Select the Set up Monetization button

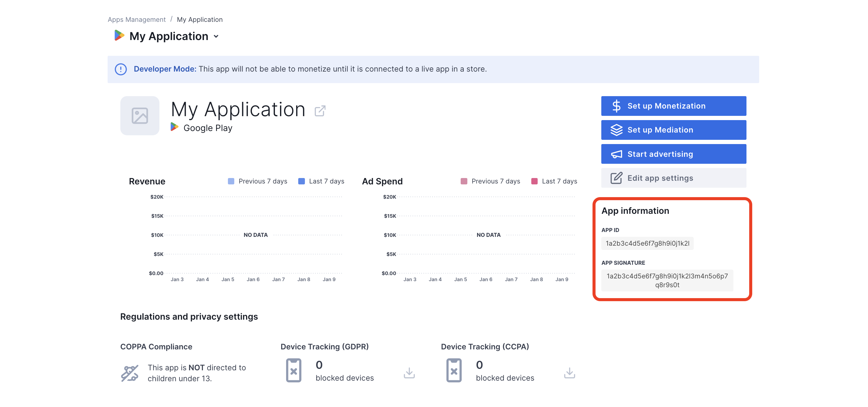pyautogui.click(x=674, y=106)
